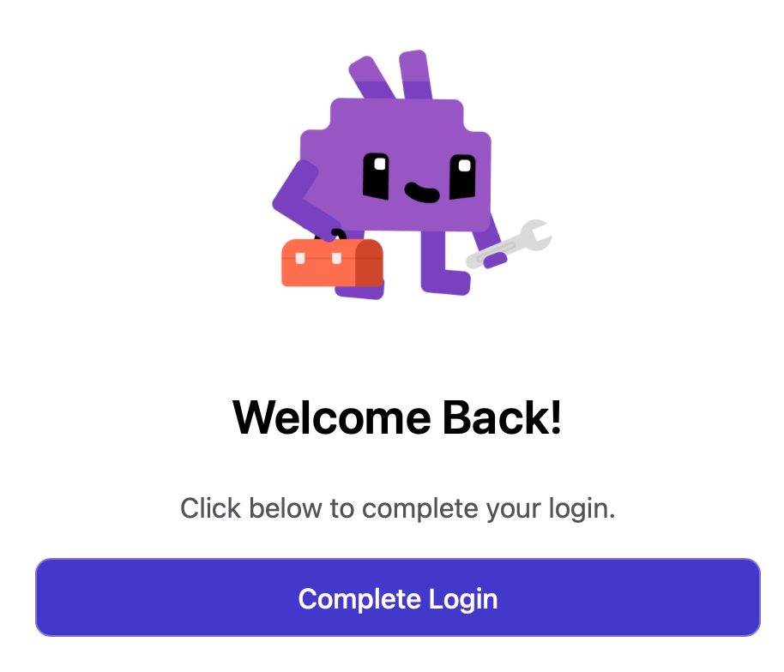Select the dark side of the toolbox
This screenshot has height=672, width=784.
coord(369,263)
